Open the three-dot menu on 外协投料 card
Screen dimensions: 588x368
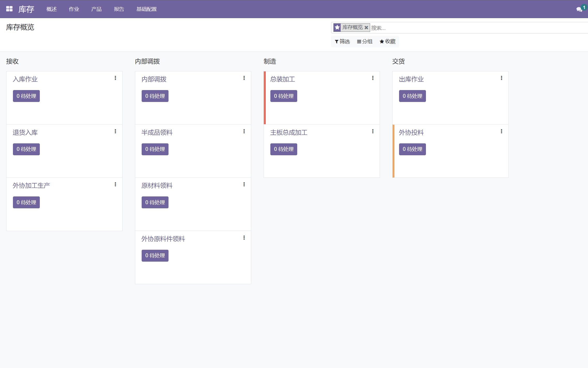pos(501,131)
